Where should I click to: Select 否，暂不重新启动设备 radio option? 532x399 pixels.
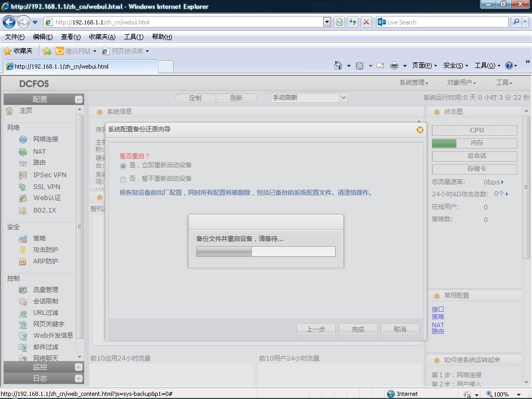coord(123,179)
